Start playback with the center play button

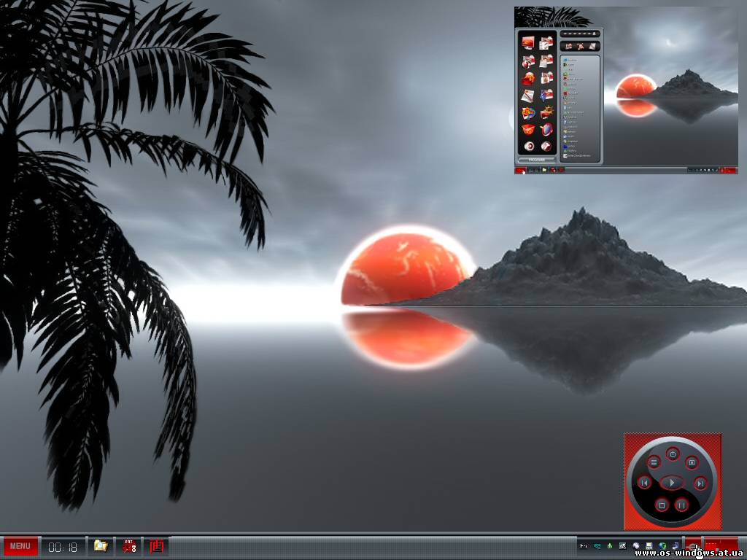672,483
